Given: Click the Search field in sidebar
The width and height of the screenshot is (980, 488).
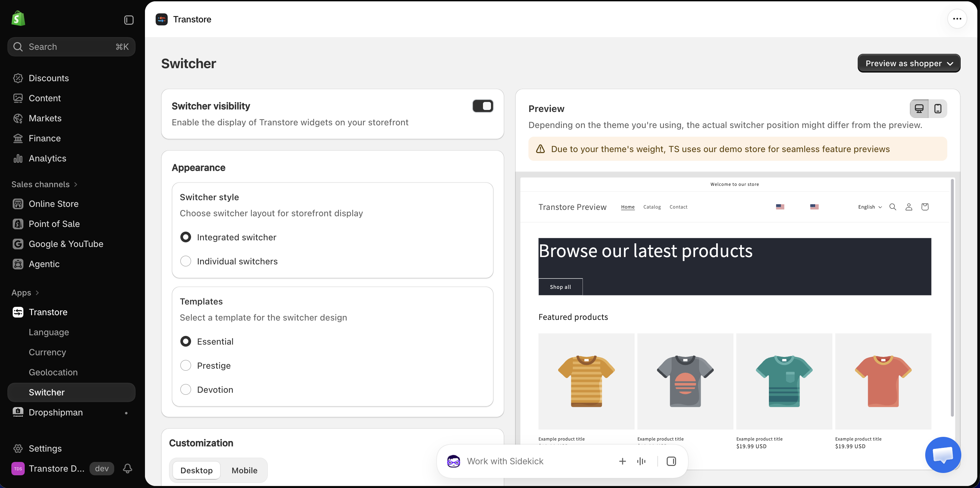Looking at the screenshot, I should pyautogui.click(x=71, y=46).
